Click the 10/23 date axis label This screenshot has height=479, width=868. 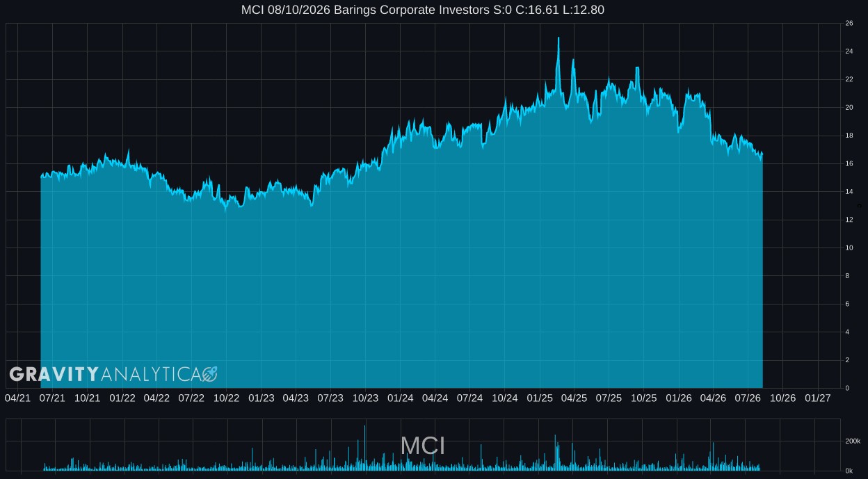365,398
